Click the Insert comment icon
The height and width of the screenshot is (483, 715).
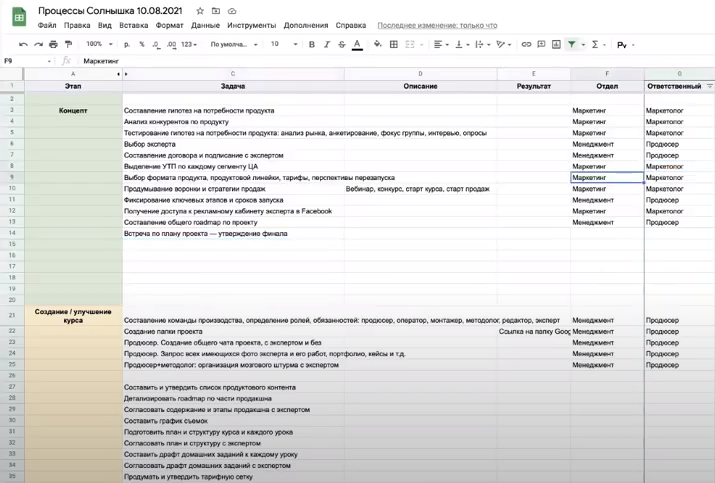tap(541, 44)
